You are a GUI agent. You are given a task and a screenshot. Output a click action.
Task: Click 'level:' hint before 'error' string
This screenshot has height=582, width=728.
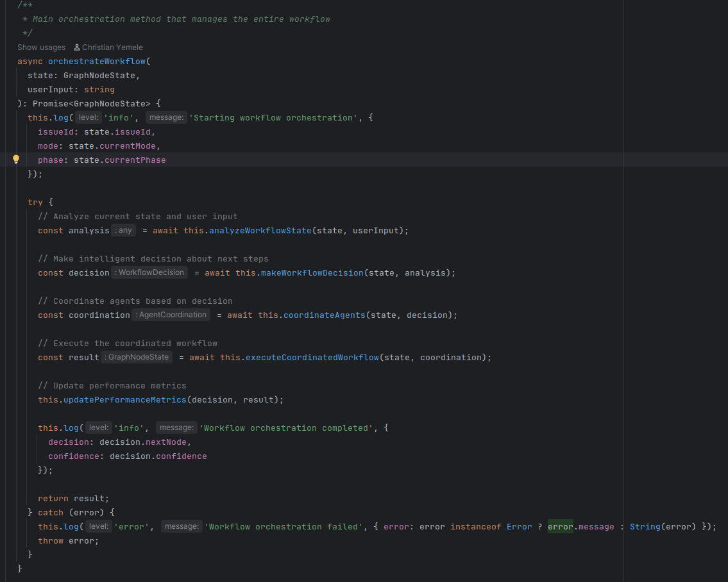98,527
